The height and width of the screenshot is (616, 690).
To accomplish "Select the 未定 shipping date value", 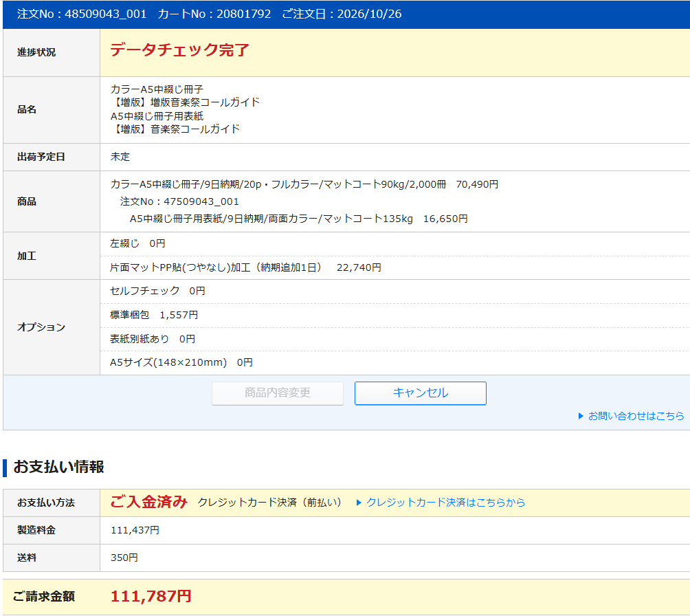I will 120,157.
